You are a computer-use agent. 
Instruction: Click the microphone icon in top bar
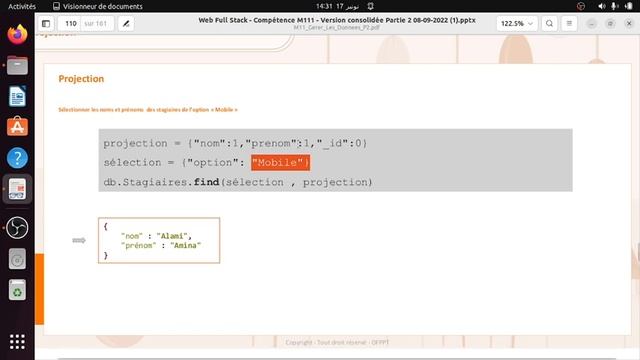click(x=615, y=6)
